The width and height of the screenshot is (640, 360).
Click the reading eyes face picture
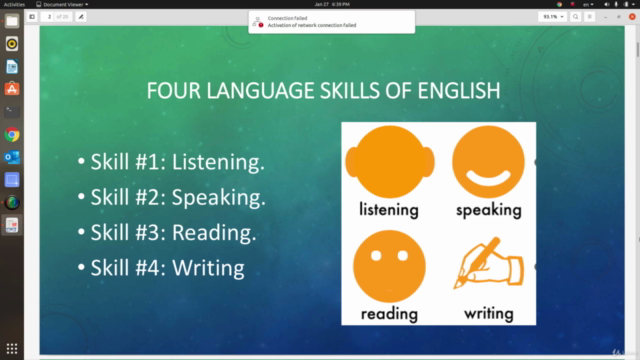click(x=389, y=266)
